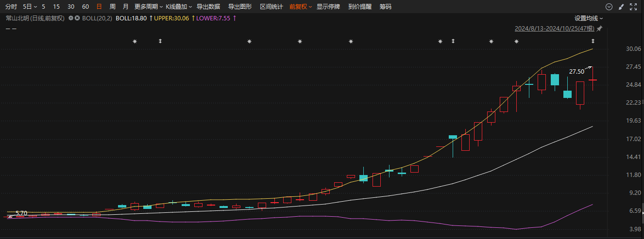Image resolution: width=644 pixels, height=239 pixels.
Task: Pin the date range with pushpin icon
Action: [x=599, y=29]
